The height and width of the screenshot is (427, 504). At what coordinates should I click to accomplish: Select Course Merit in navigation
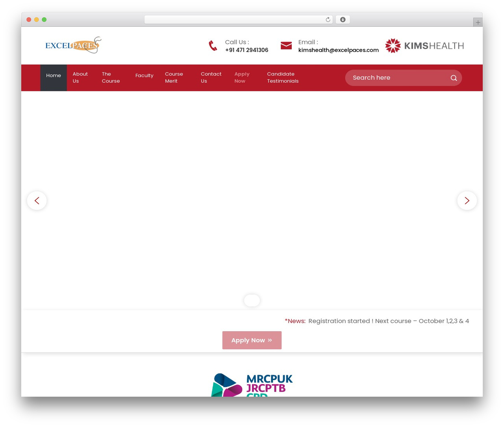(174, 78)
